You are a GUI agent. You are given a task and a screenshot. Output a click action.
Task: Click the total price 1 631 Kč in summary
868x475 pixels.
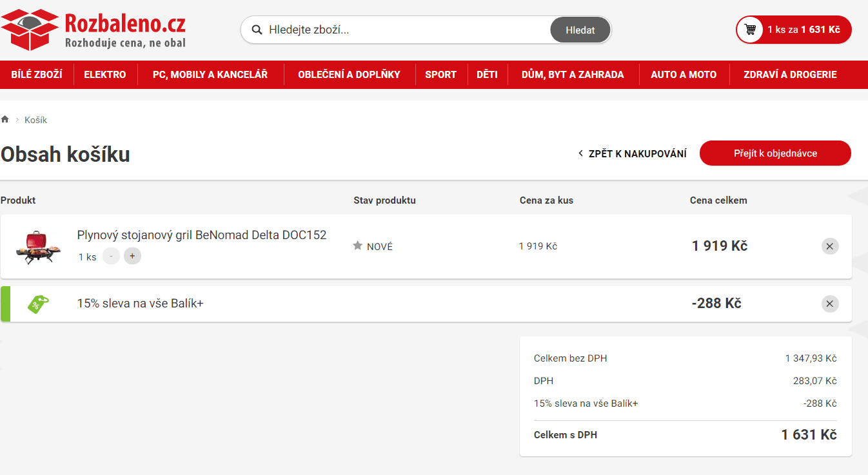point(809,435)
